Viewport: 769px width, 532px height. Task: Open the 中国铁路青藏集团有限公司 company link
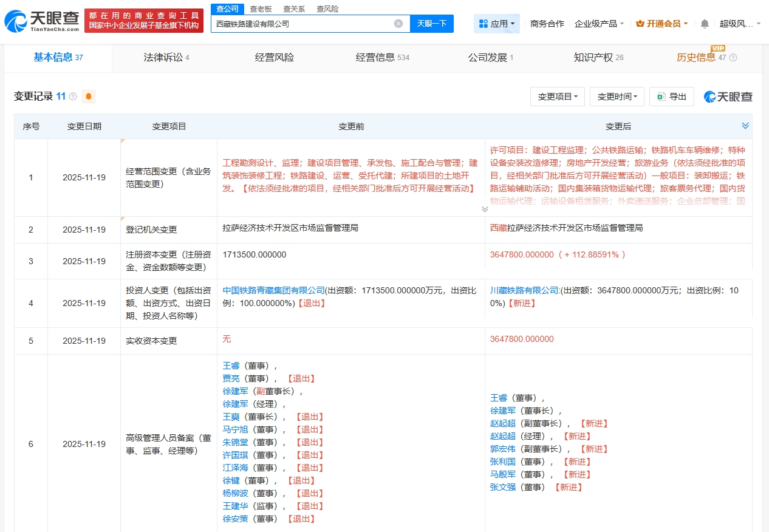point(274,290)
